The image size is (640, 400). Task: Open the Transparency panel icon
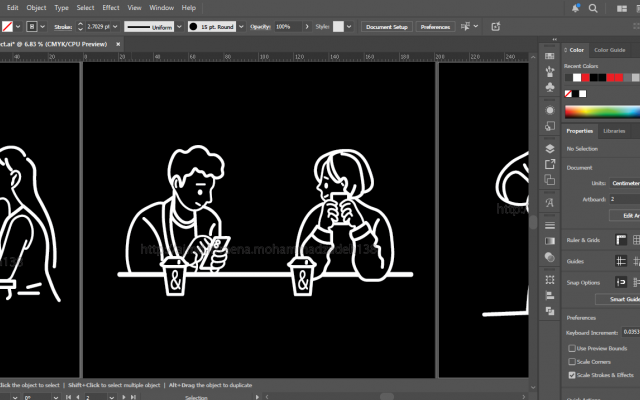coord(550,257)
